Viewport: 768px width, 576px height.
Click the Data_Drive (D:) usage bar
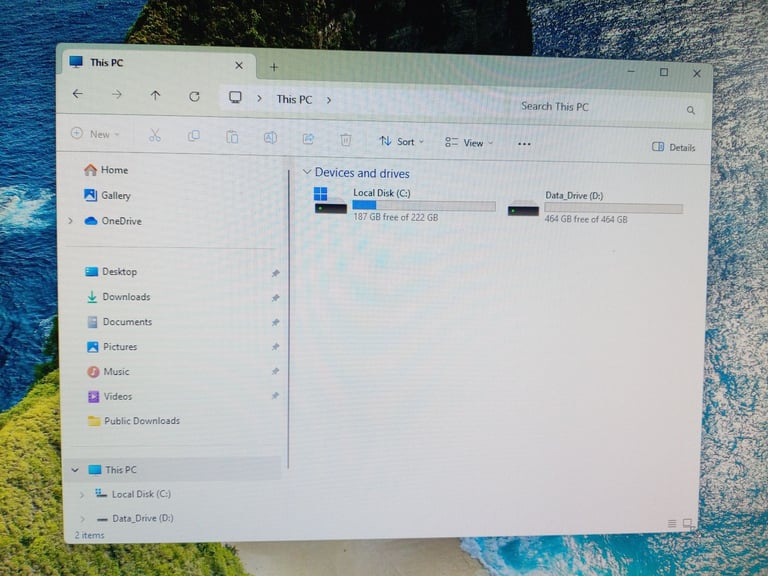pyautogui.click(x=613, y=209)
